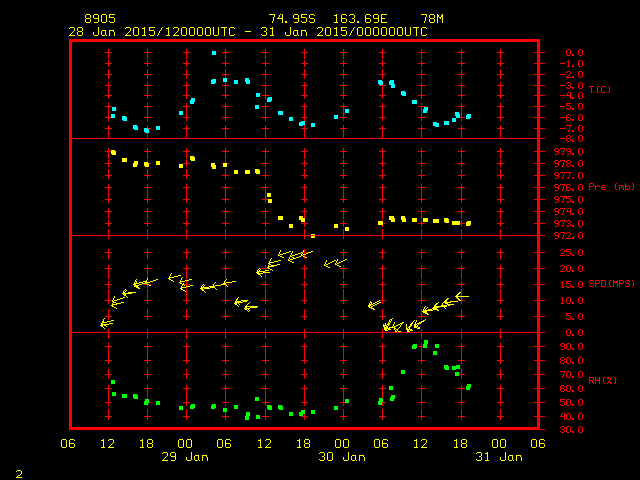Click start date "28 Jan 2015/120000UTC"
The width and height of the screenshot is (640, 480).
152,32
